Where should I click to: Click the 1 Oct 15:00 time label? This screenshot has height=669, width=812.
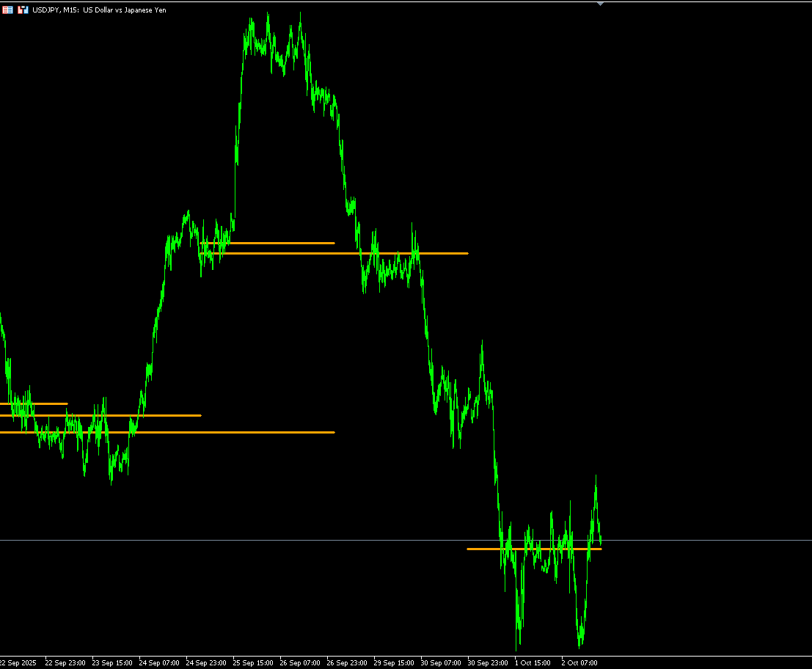(x=533, y=663)
